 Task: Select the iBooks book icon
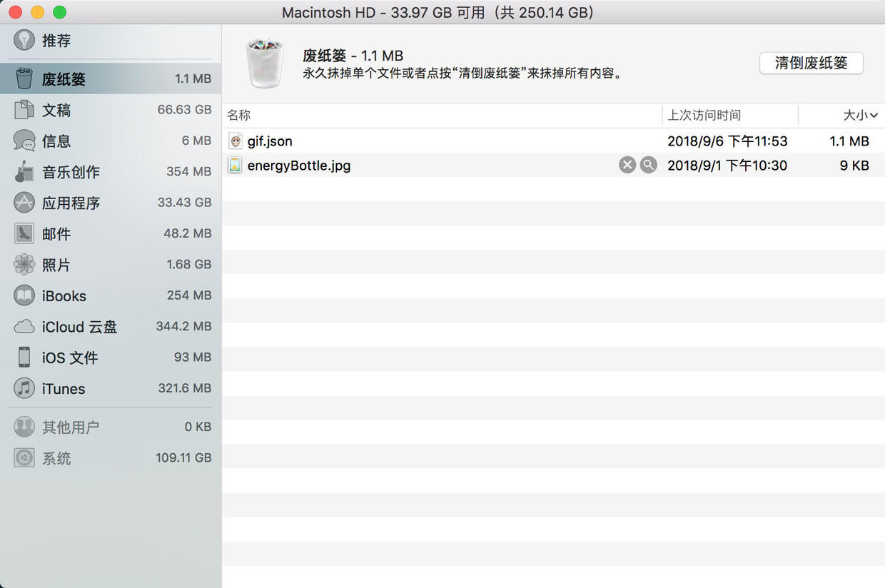point(24,295)
